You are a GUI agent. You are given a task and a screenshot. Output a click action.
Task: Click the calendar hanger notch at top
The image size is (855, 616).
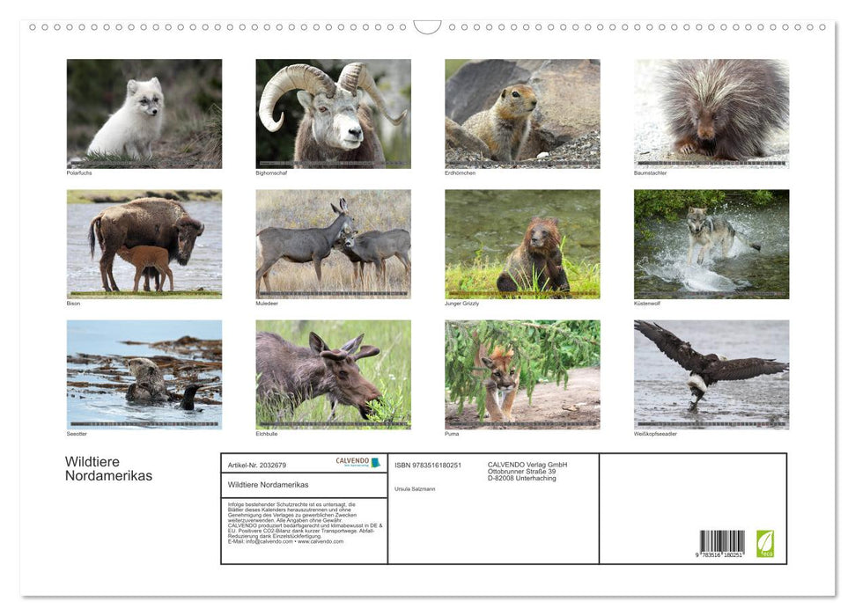(427, 27)
